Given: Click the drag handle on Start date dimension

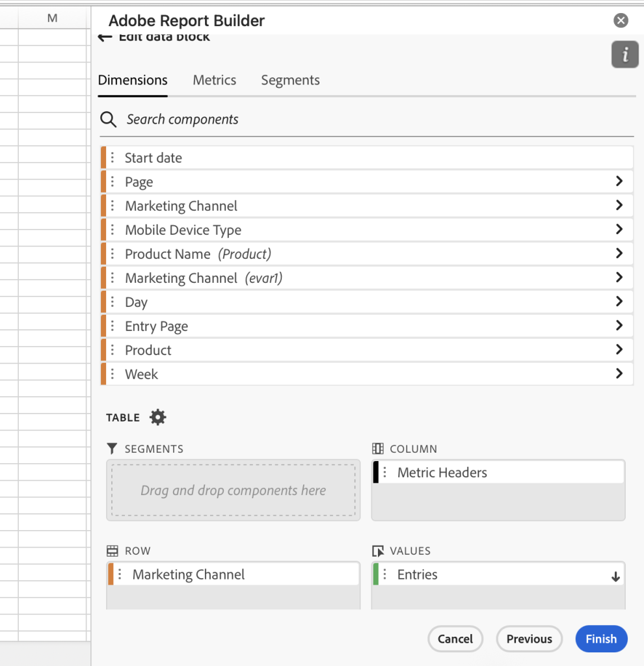Looking at the screenshot, I should coord(113,157).
